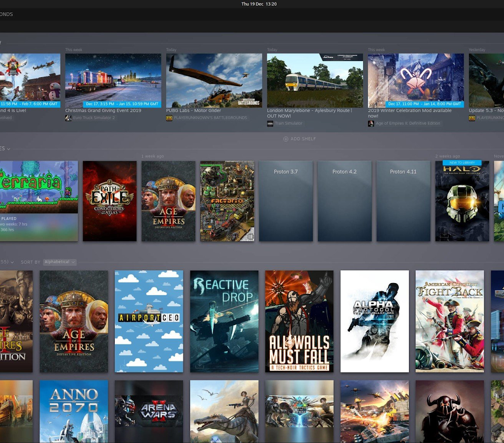Open the London Marylebone train news image
Image resolution: width=504 pixels, height=443 pixels.
(x=315, y=80)
